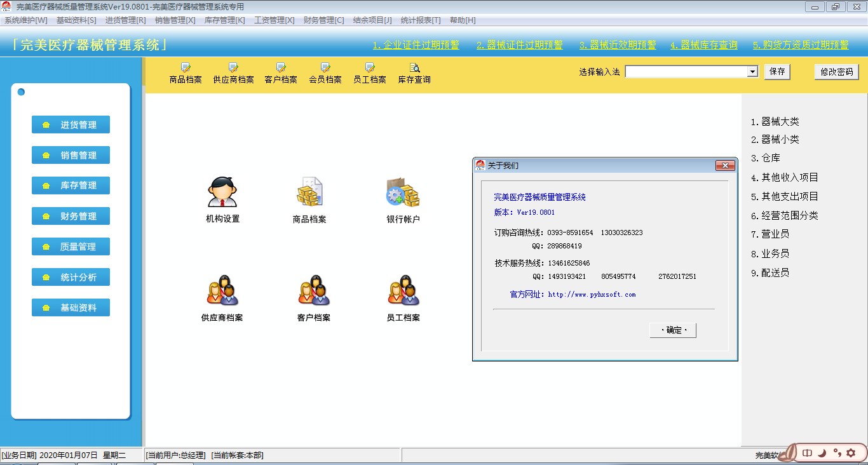Open the 财务管理[C] menu

(323, 20)
